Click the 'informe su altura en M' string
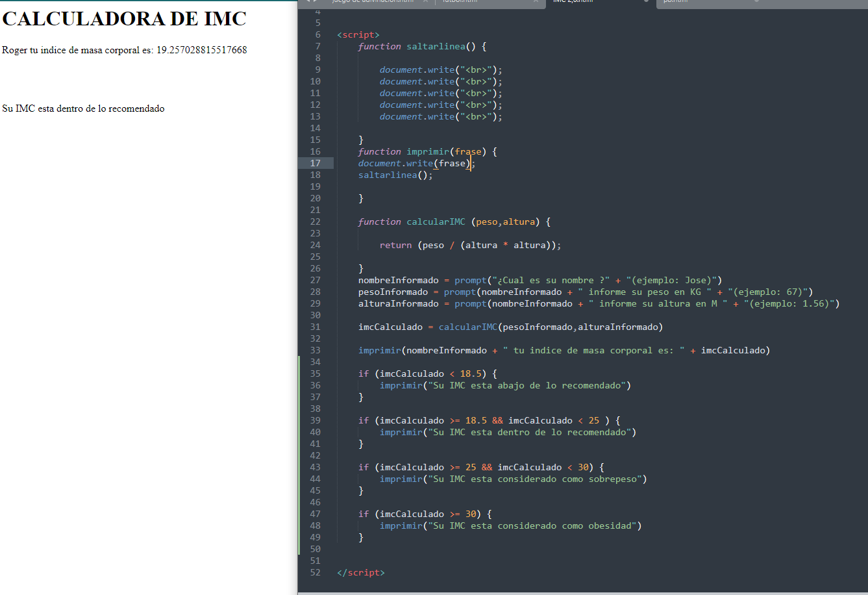The image size is (868, 595). click(658, 303)
